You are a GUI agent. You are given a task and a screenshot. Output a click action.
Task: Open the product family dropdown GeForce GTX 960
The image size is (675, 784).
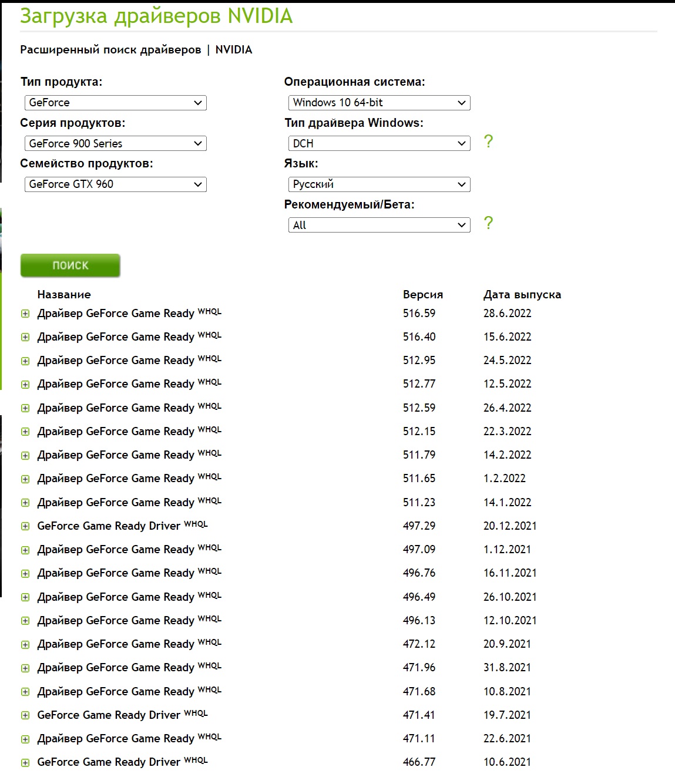115,184
